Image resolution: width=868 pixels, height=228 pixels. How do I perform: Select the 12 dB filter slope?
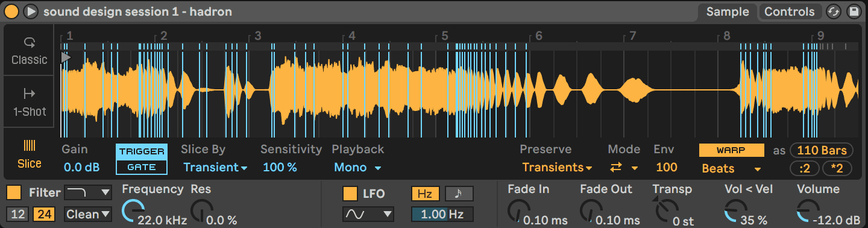click(x=17, y=214)
